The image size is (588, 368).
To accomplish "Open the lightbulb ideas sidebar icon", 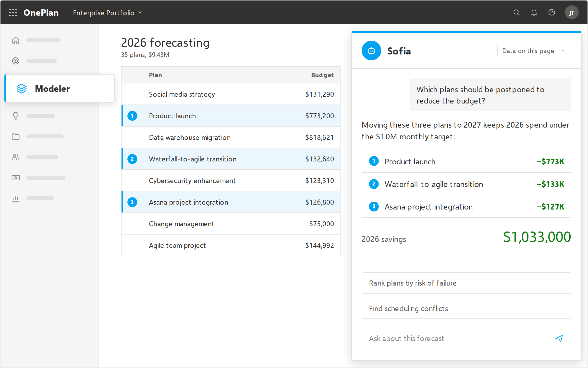I will coord(16,116).
